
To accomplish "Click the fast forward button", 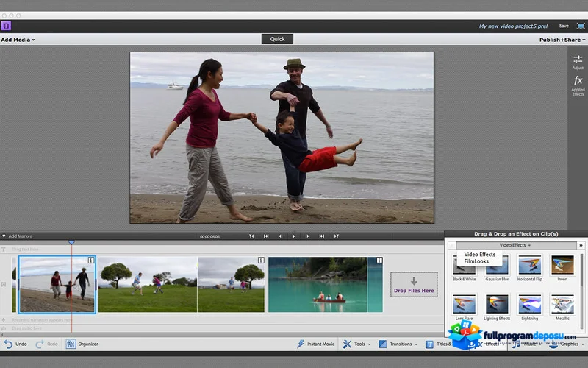I will tap(321, 236).
